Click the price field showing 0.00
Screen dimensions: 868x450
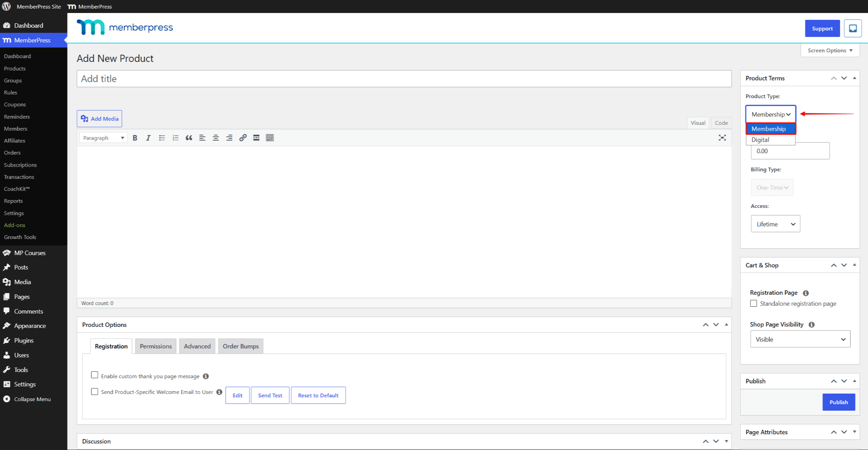click(x=790, y=151)
